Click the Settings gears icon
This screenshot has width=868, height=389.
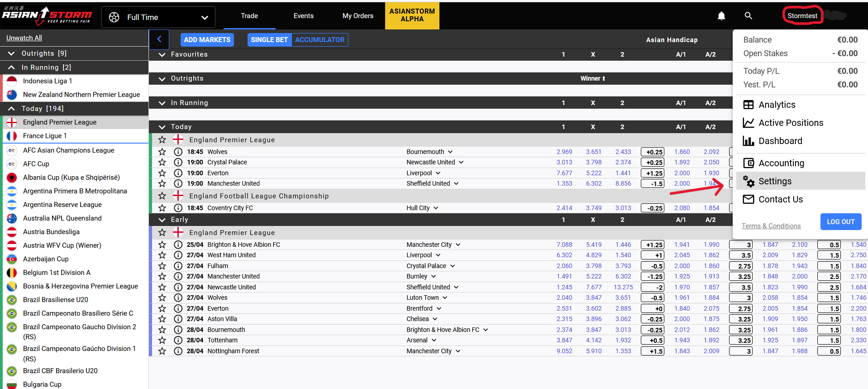pos(749,181)
